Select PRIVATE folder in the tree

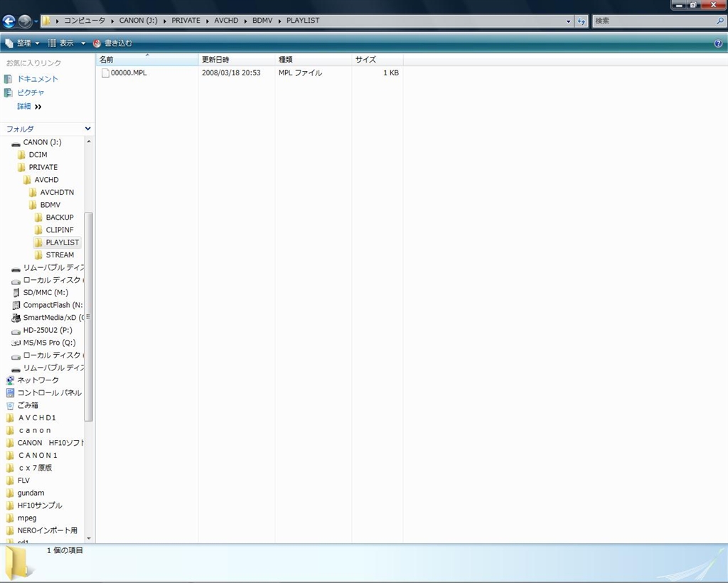(43, 167)
